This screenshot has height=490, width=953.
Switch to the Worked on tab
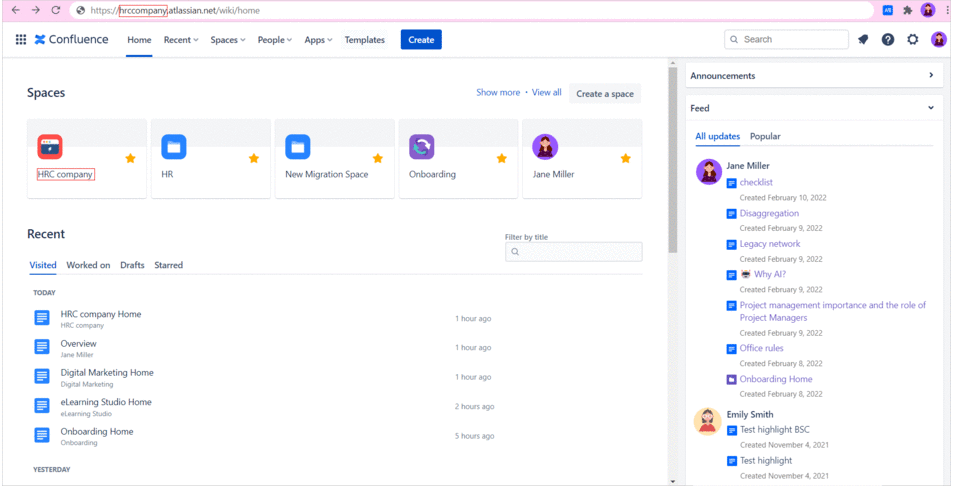click(88, 265)
